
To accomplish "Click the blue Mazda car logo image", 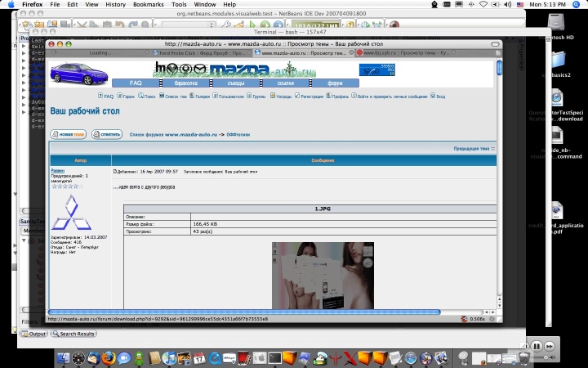I will pyautogui.click(x=78, y=74).
